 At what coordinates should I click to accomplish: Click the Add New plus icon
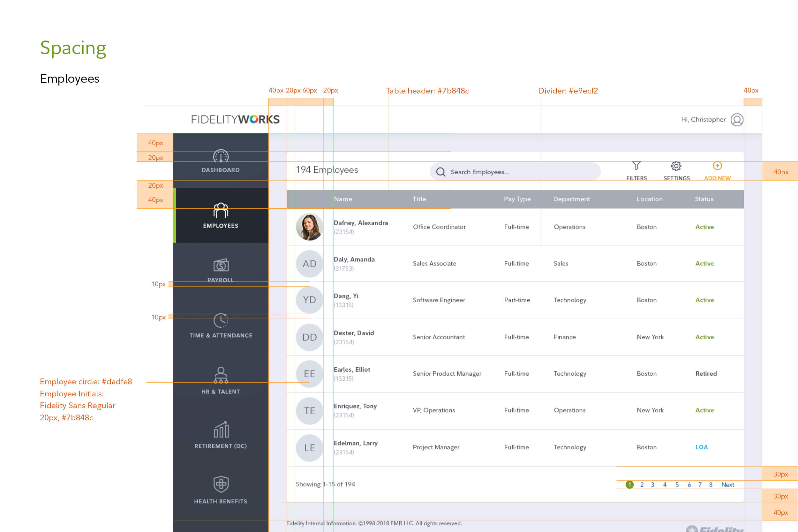(717, 166)
